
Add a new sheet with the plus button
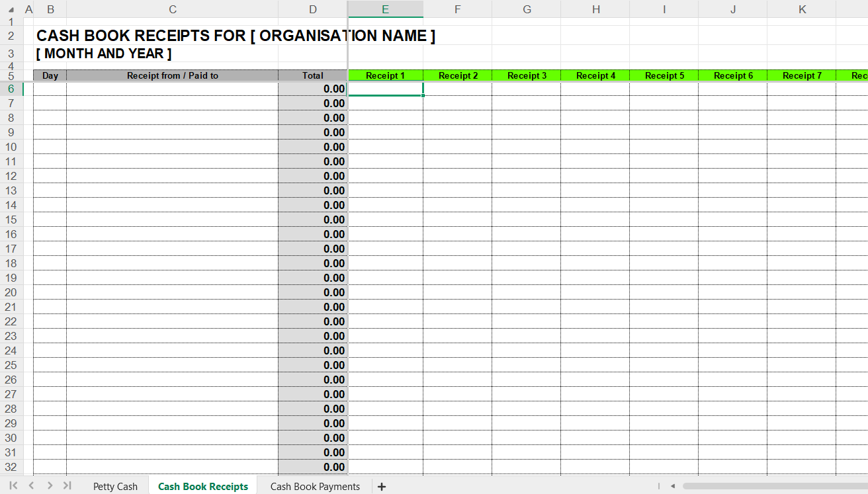click(382, 487)
